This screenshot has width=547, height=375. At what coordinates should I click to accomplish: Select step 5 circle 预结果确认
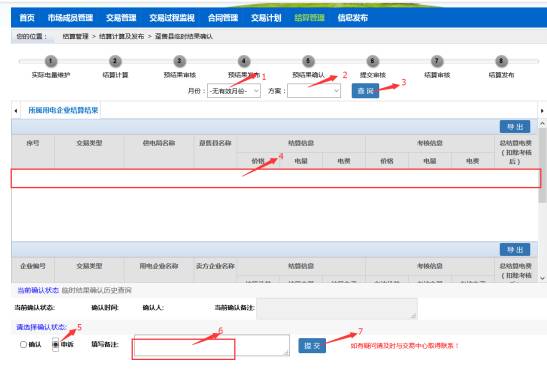tap(308, 61)
